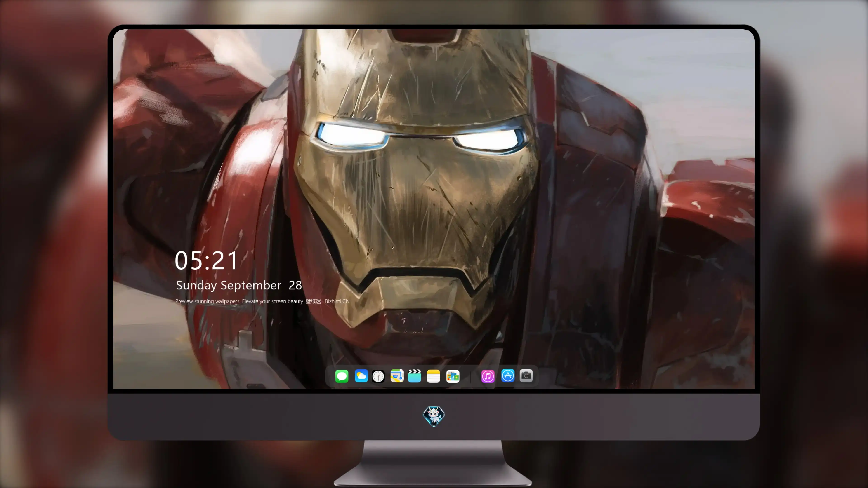This screenshot has width=868, height=488.
Task: Open the Camera app in the dock
Action: click(526, 375)
